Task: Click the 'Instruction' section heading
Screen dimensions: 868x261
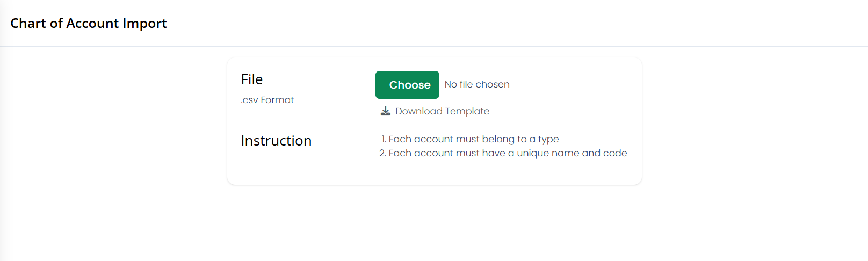Action: 276,141
